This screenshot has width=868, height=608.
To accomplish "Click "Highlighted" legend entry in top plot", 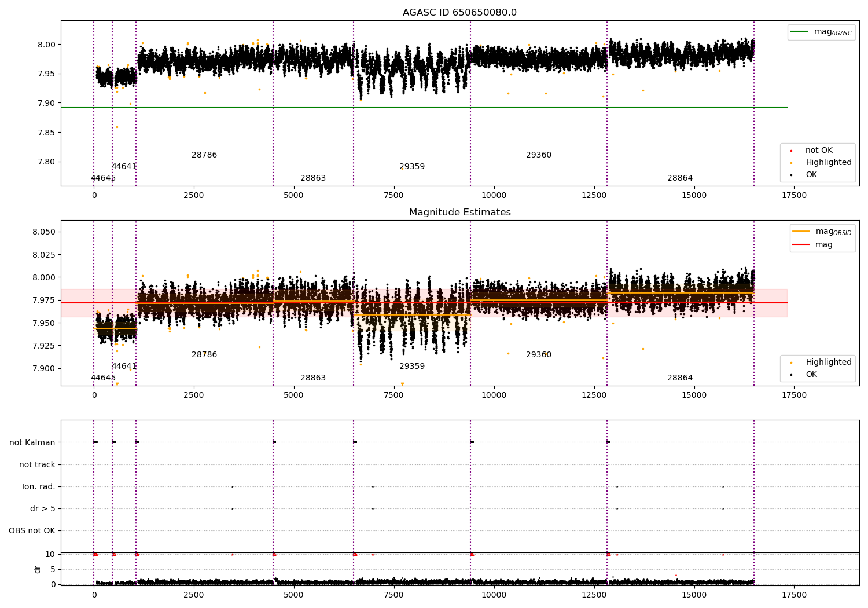I will [822, 163].
